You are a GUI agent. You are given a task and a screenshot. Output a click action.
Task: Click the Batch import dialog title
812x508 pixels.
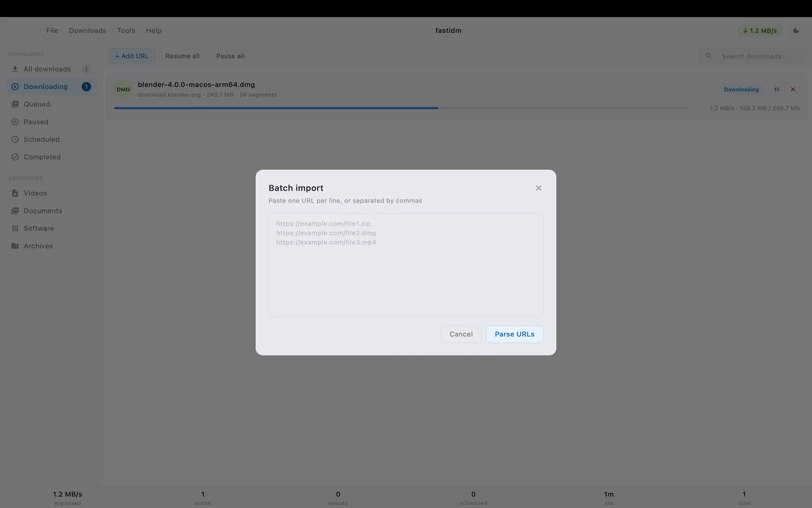[296, 188]
